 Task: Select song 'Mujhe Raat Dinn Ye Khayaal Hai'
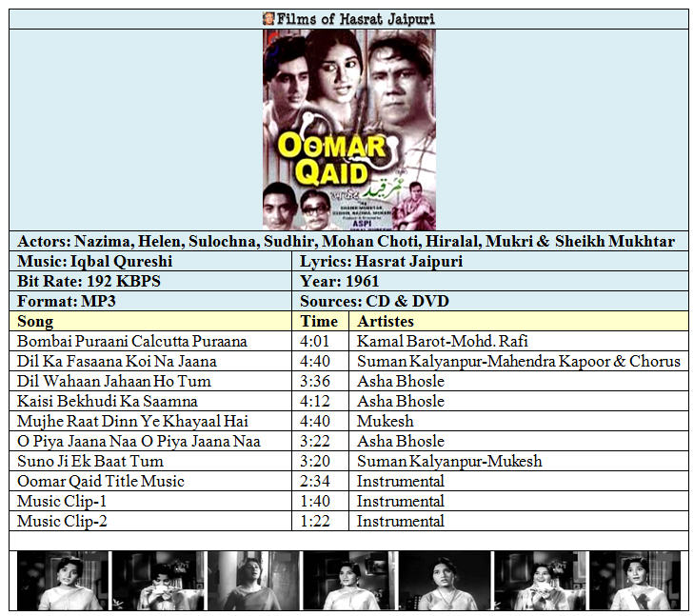132,421
